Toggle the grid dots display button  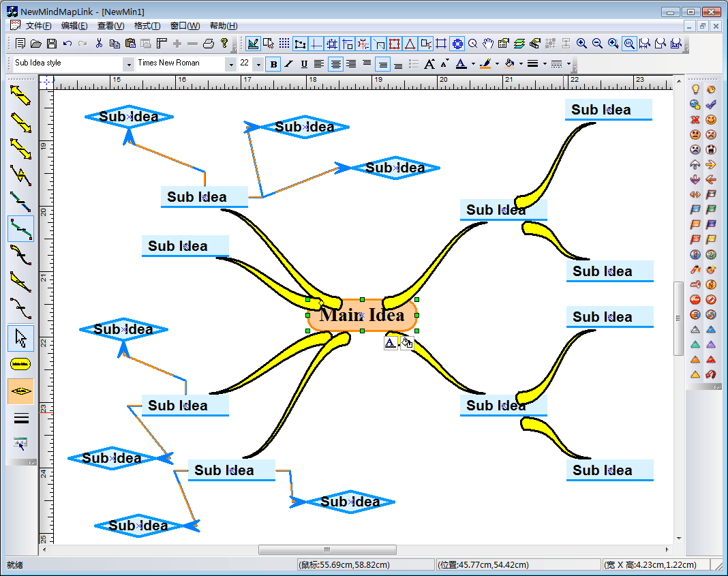point(284,44)
